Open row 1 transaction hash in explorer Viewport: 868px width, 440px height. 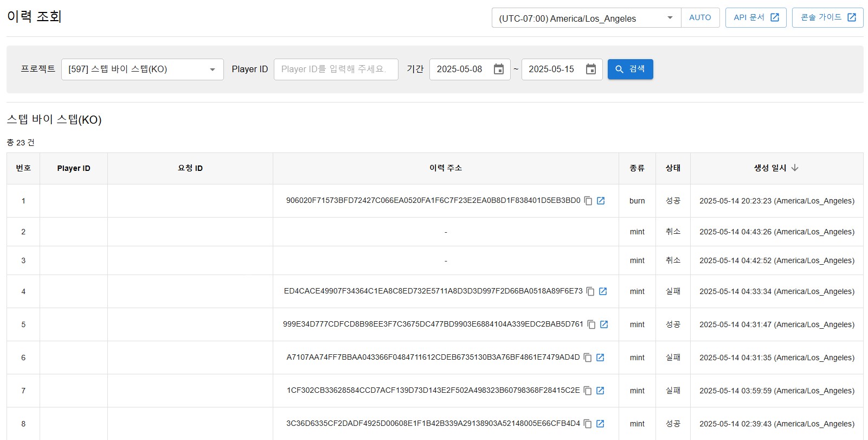(601, 201)
